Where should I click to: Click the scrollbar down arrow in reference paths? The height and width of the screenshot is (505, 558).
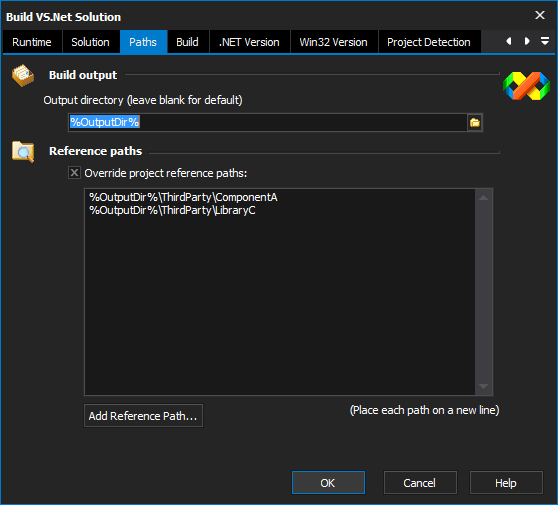click(484, 386)
